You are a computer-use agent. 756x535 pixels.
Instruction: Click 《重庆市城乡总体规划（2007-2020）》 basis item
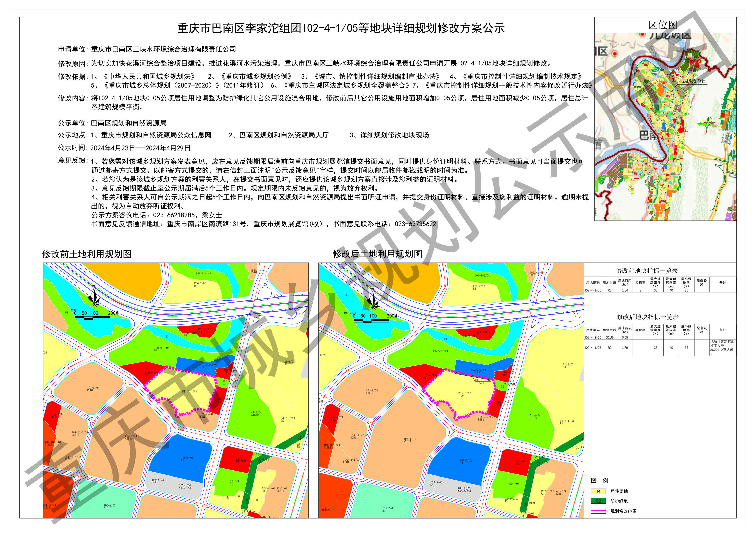(x=162, y=86)
